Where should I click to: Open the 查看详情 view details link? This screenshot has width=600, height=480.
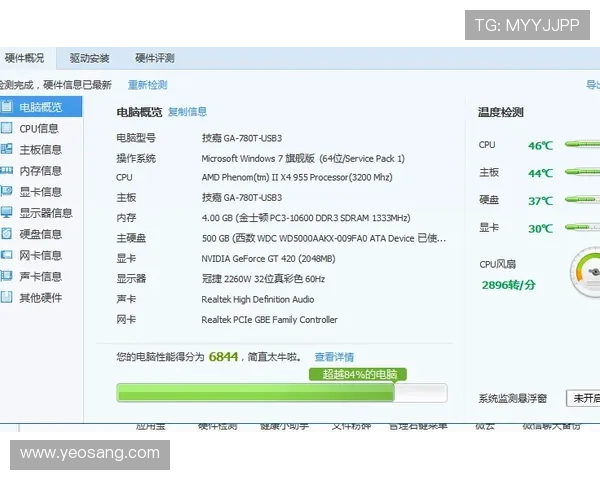(334, 357)
